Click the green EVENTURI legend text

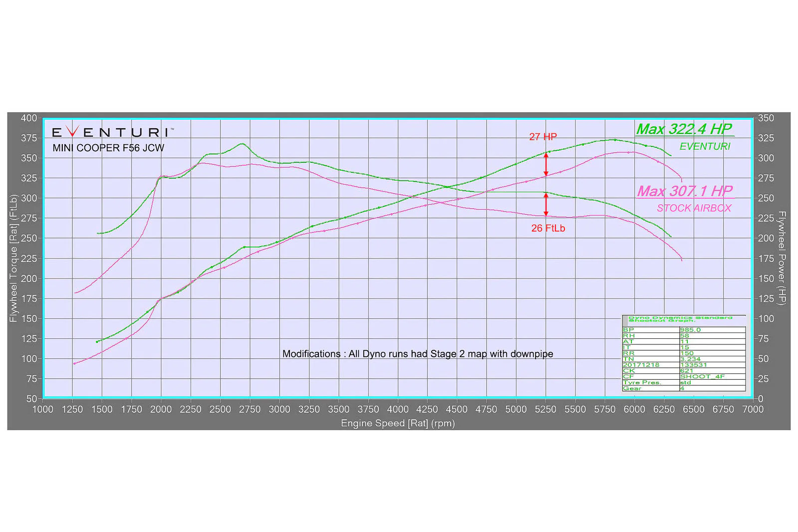[x=705, y=146]
